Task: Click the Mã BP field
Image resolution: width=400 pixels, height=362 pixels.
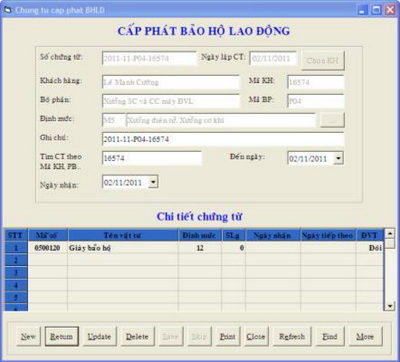Action: click(x=315, y=101)
